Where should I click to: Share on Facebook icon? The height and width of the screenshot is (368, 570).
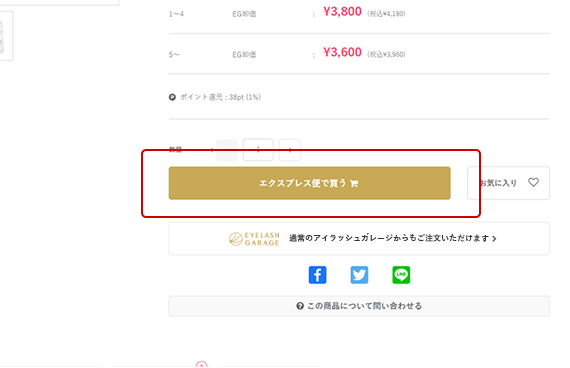coord(317,275)
